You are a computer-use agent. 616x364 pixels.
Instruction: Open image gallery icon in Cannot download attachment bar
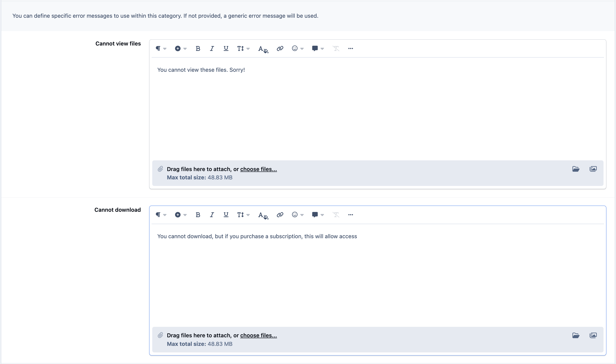pos(593,335)
